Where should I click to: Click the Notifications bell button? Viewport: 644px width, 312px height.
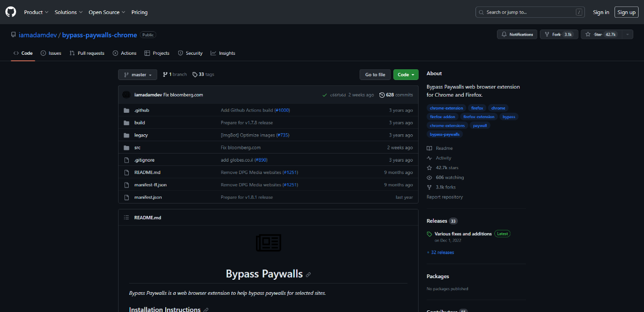[x=517, y=34]
